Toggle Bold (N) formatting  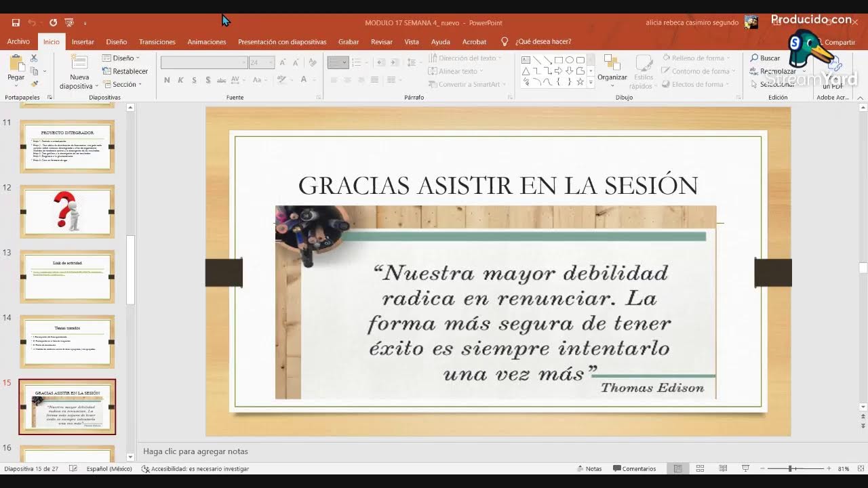point(167,80)
